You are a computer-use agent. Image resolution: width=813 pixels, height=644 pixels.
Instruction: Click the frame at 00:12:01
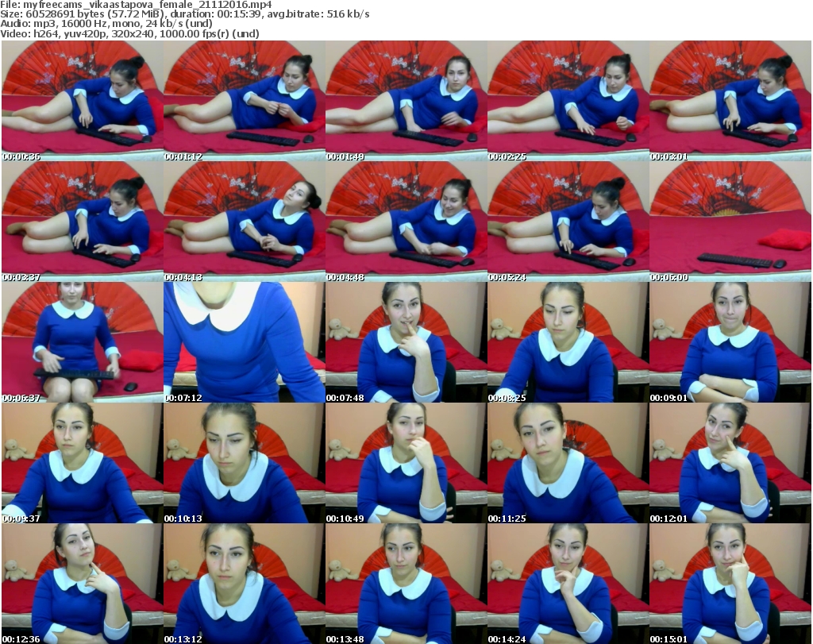[730, 463]
